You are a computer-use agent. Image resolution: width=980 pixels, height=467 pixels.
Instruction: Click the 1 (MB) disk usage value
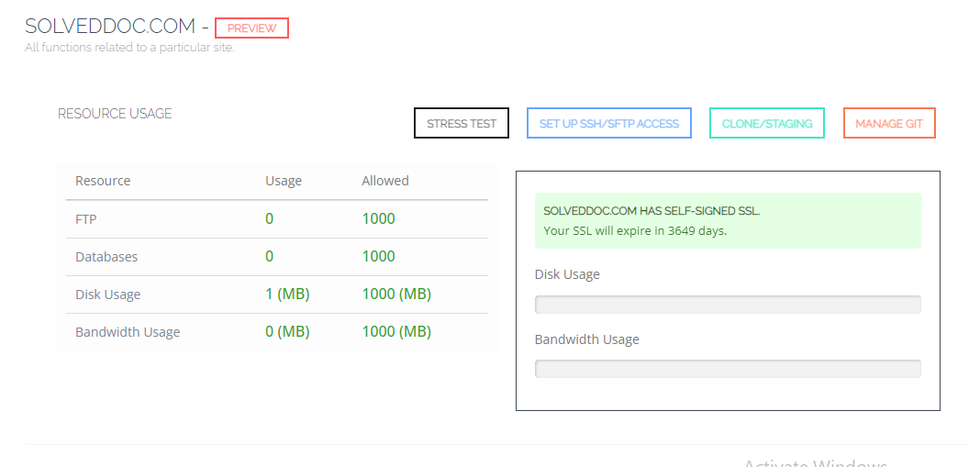pyautogui.click(x=287, y=294)
